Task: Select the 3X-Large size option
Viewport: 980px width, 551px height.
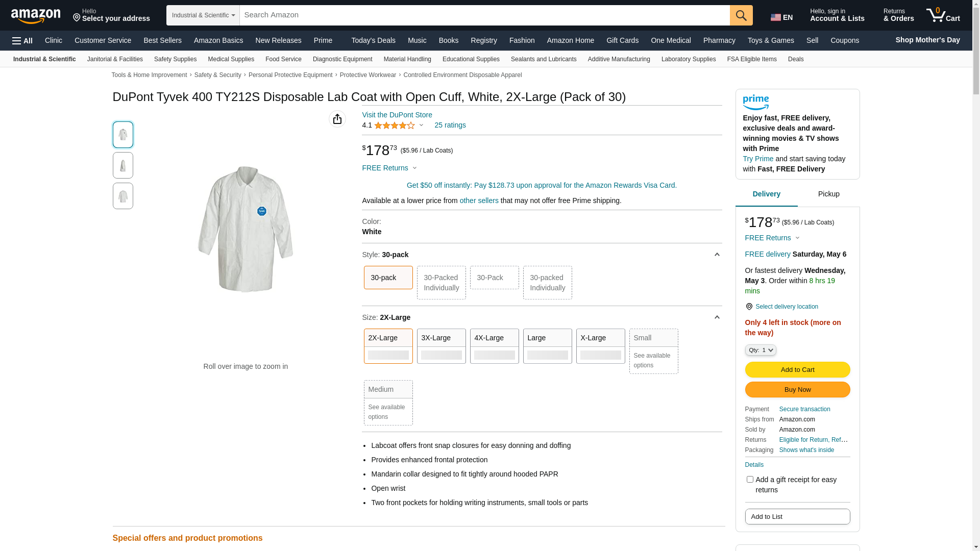Action: (x=441, y=345)
